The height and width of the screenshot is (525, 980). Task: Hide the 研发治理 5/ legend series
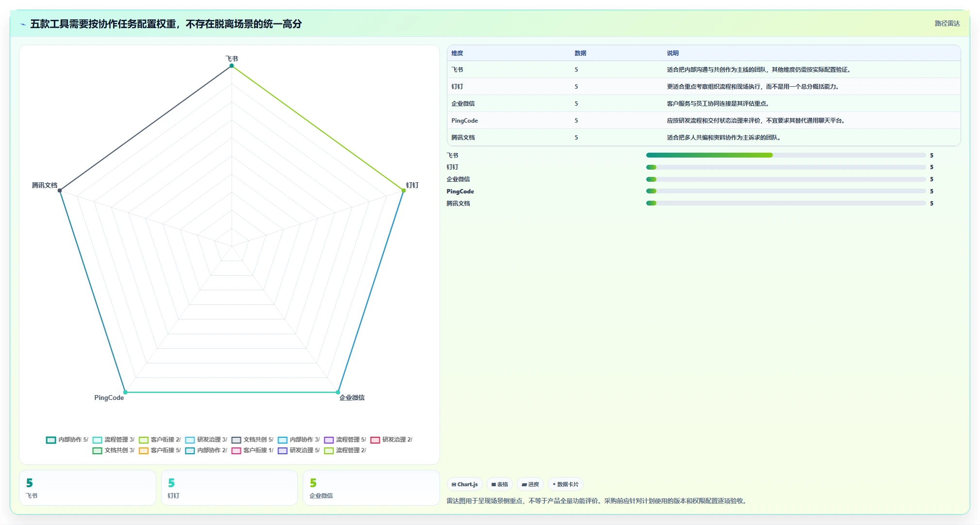pyautogui.click(x=299, y=450)
